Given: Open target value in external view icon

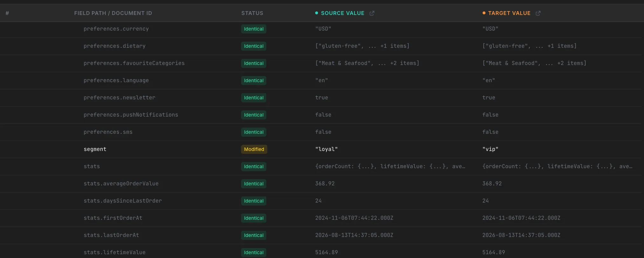Looking at the screenshot, I should (538, 13).
